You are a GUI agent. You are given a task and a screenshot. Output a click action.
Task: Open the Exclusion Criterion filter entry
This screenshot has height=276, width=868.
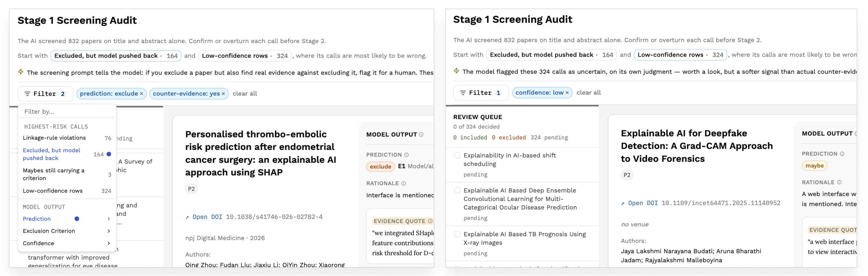tap(67, 231)
